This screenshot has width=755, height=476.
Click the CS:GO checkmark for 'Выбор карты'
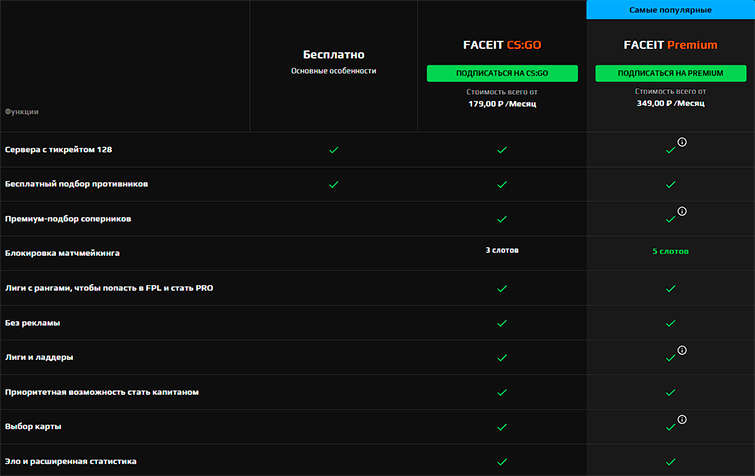point(502,427)
